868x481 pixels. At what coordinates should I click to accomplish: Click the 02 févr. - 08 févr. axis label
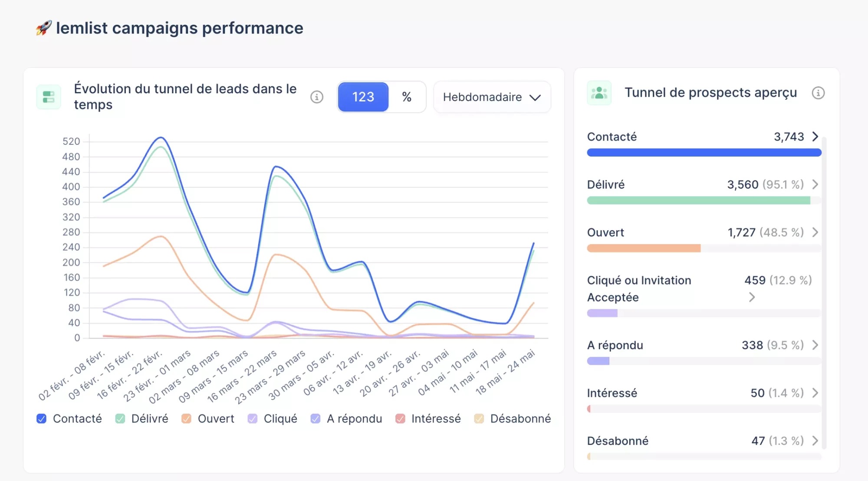[x=72, y=375]
